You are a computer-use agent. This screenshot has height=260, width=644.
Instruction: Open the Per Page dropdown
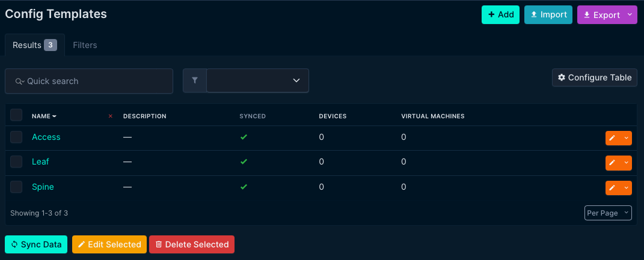(608, 213)
